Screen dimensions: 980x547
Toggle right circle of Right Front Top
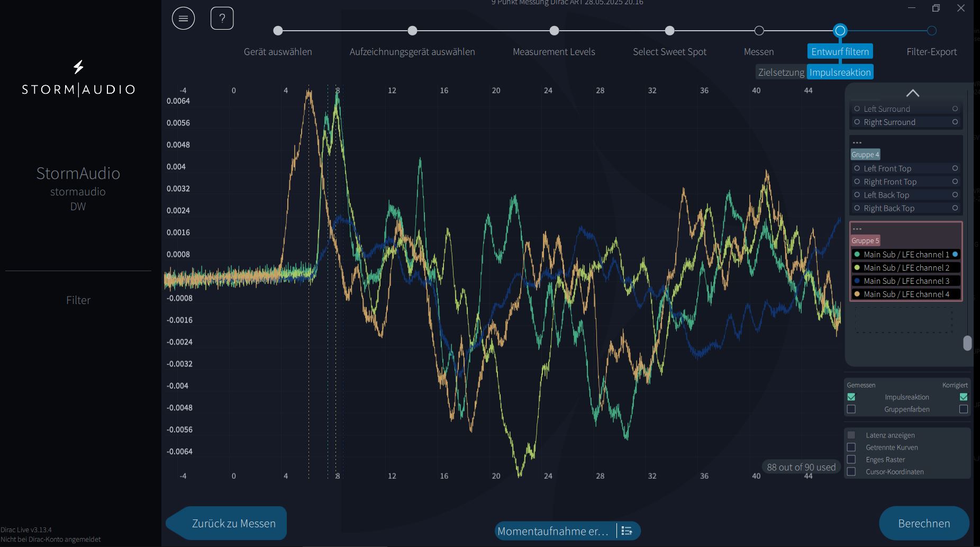pyautogui.click(x=955, y=182)
